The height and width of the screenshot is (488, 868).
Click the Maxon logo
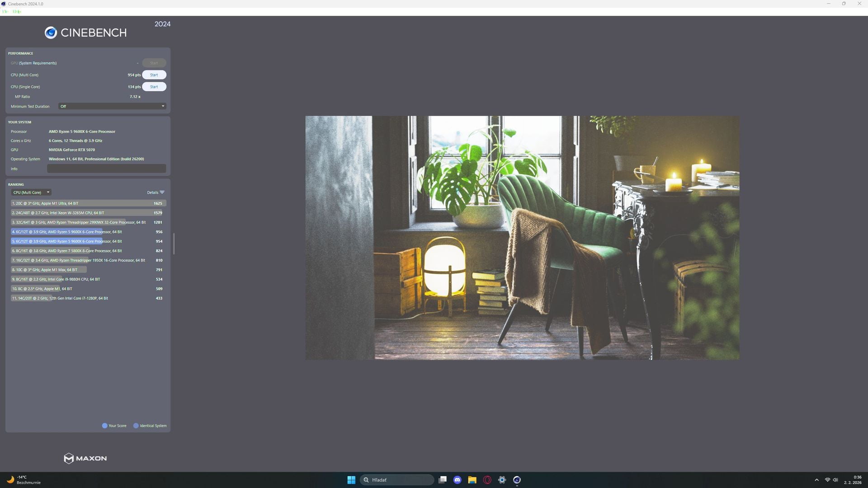coord(85,458)
